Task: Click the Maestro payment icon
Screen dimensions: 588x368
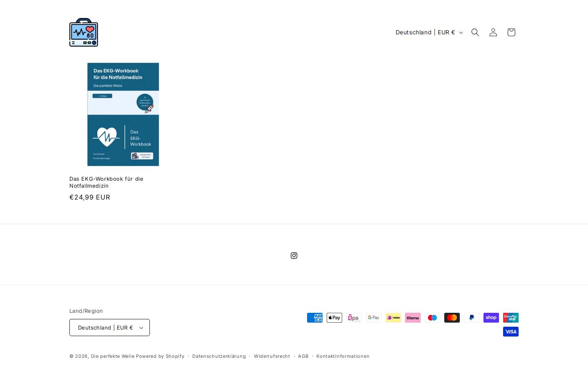Action: click(432, 318)
